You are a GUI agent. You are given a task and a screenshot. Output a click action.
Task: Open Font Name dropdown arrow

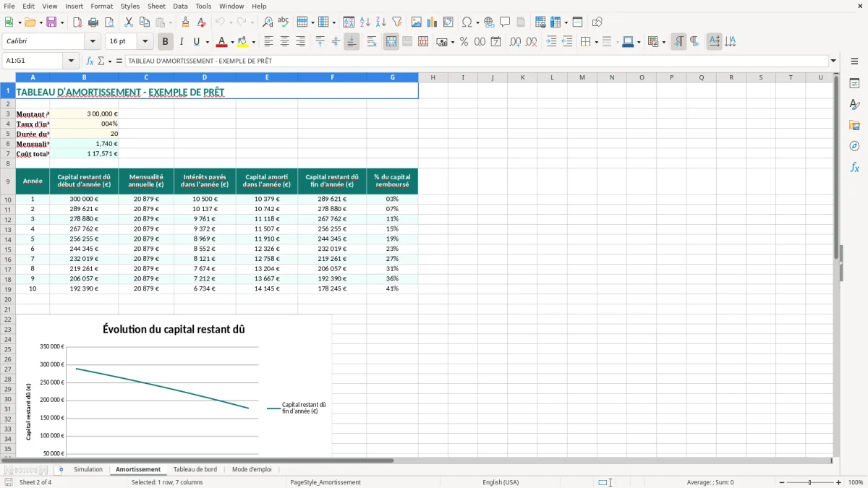pyautogui.click(x=93, y=42)
